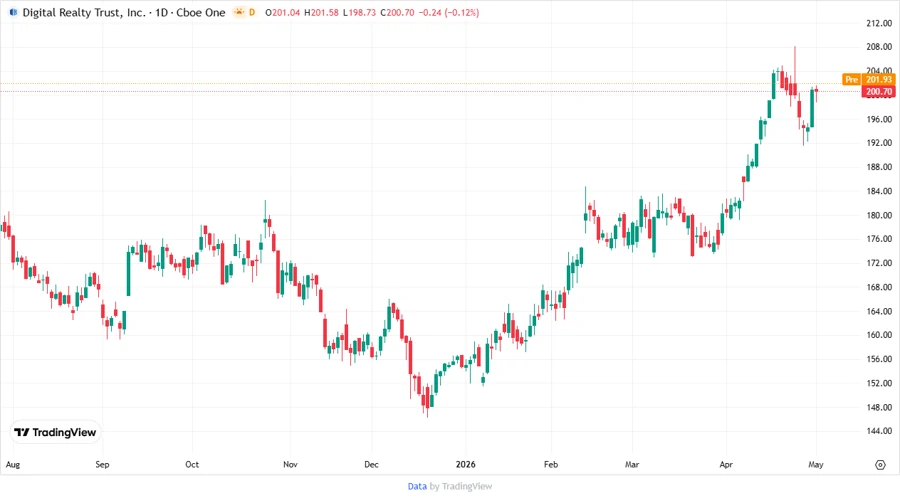Click the Aug label on the time axis

tap(13, 464)
